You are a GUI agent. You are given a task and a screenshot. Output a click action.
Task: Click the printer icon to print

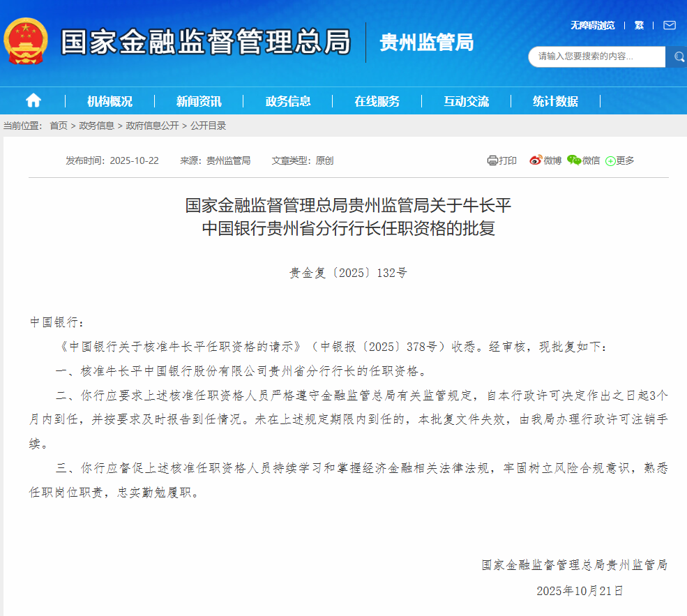pyautogui.click(x=492, y=160)
